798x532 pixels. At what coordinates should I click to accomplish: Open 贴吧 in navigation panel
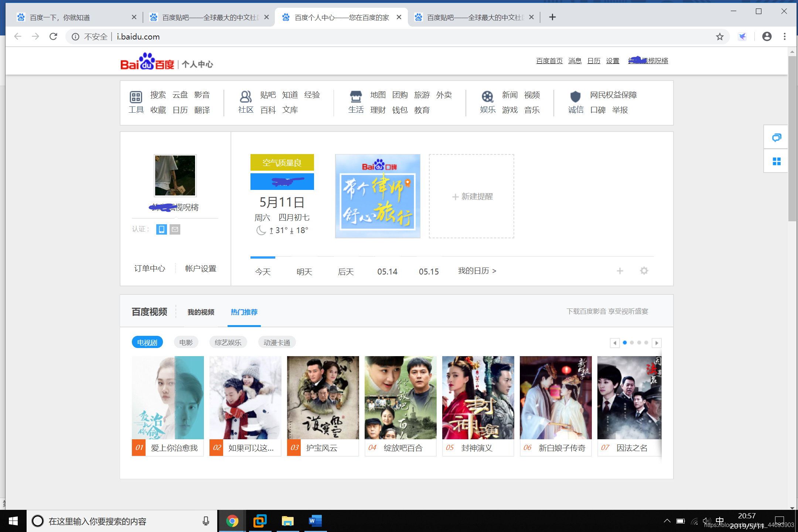tap(268, 95)
